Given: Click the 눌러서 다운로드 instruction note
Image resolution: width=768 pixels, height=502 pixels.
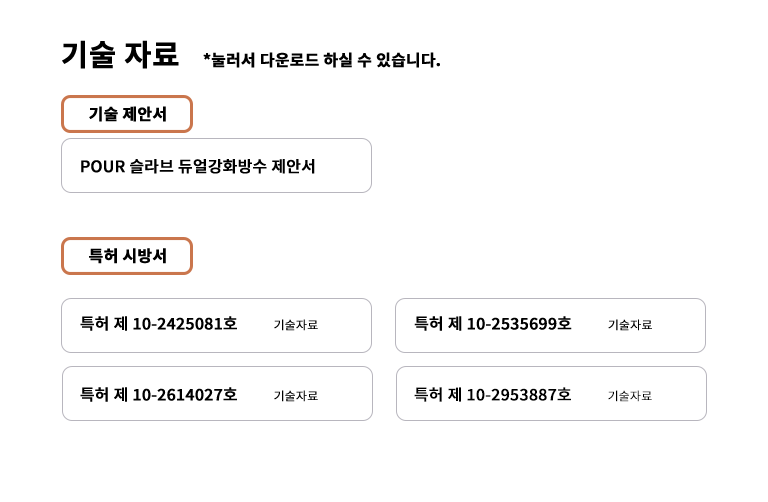Looking at the screenshot, I should 322,60.
